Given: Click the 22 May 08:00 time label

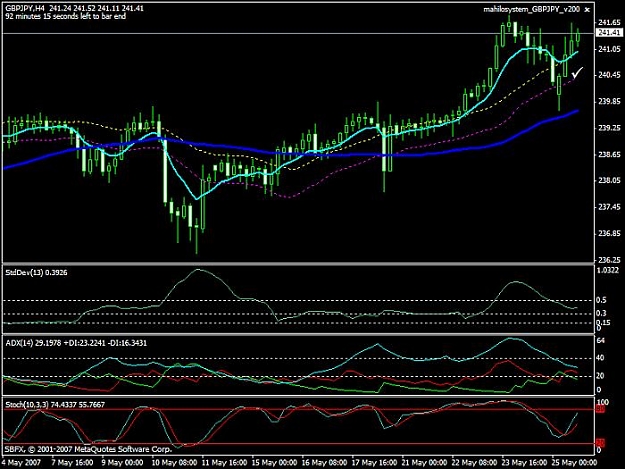Looking at the screenshot, I should 474,463.
